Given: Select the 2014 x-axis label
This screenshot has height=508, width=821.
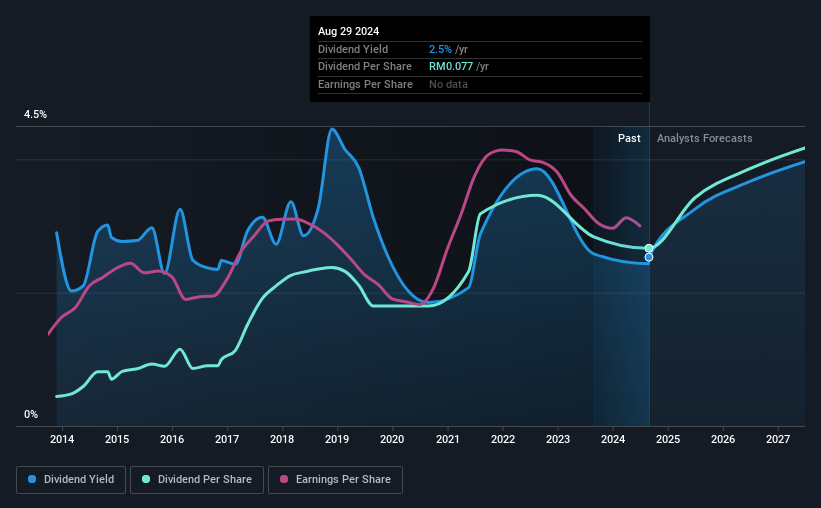Looking at the screenshot, I should pos(62,439).
